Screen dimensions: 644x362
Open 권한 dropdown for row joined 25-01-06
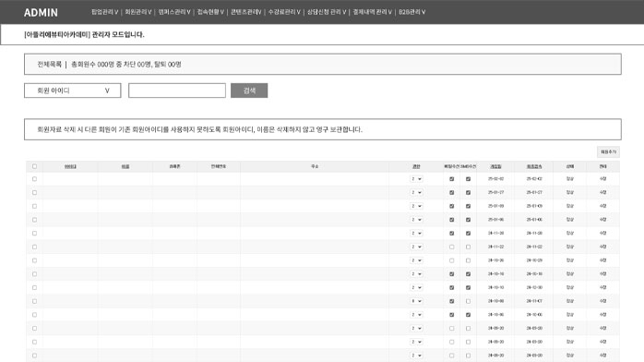(416, 220)
